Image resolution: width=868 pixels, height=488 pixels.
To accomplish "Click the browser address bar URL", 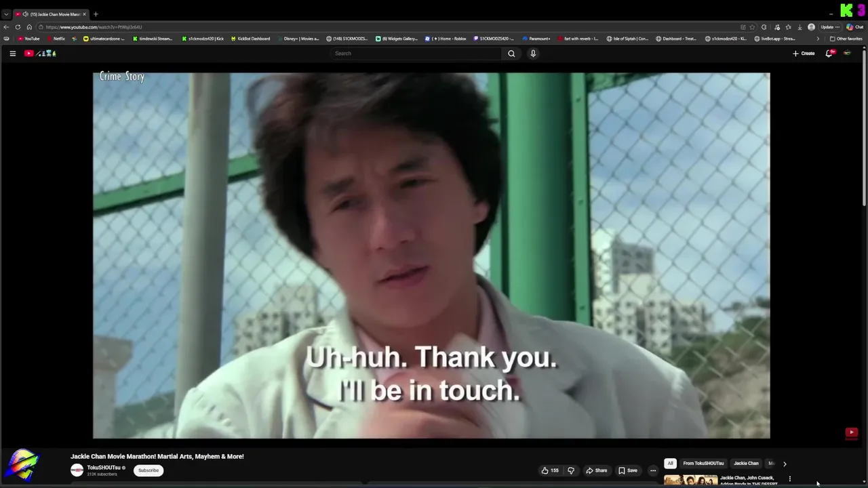I will 94,27.
